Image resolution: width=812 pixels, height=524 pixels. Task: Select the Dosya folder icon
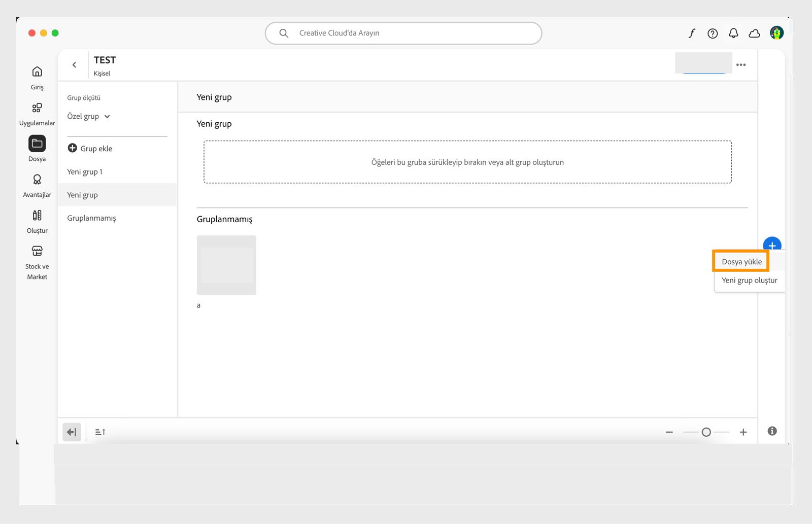point(37,144)
